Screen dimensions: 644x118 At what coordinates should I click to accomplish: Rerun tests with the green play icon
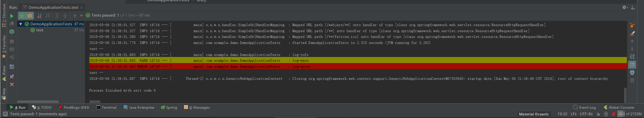[12, 16]
